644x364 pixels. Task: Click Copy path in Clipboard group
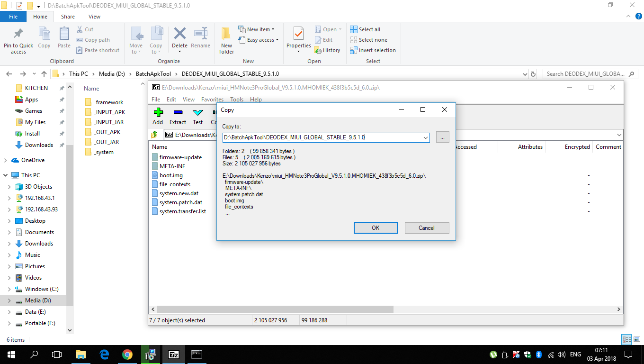93,40
